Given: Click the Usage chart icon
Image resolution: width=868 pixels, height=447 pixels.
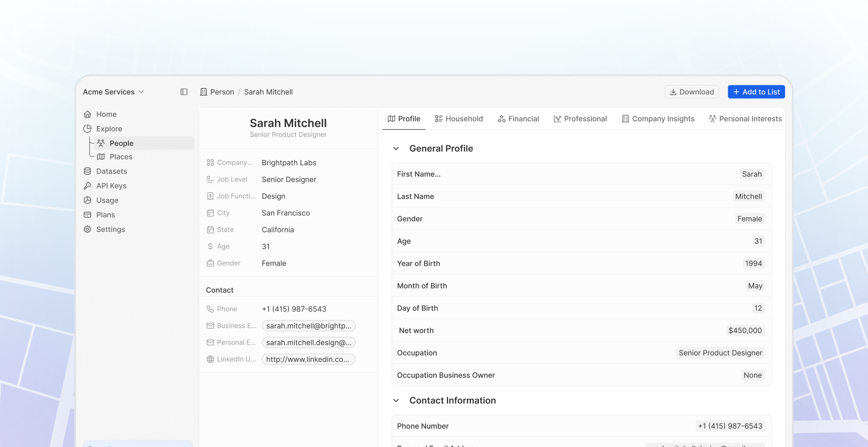Looking at the screenshot, I should pos(88,200).
